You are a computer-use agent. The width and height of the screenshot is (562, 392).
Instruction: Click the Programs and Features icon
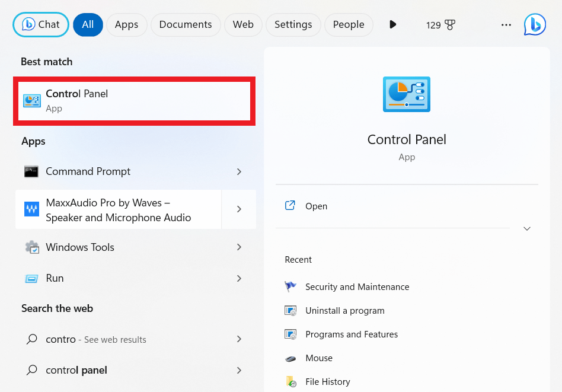[x=290, y=334]
